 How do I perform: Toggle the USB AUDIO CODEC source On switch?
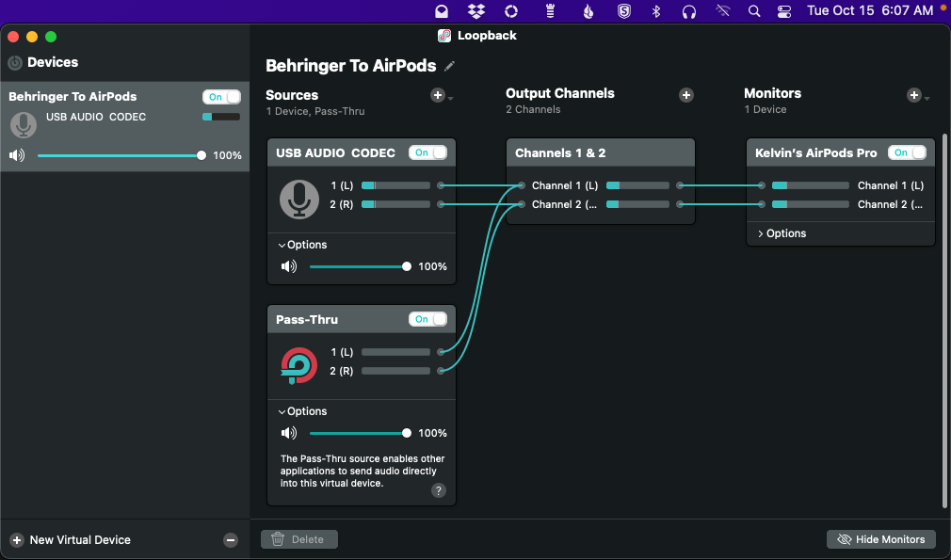tap(427, 152)
